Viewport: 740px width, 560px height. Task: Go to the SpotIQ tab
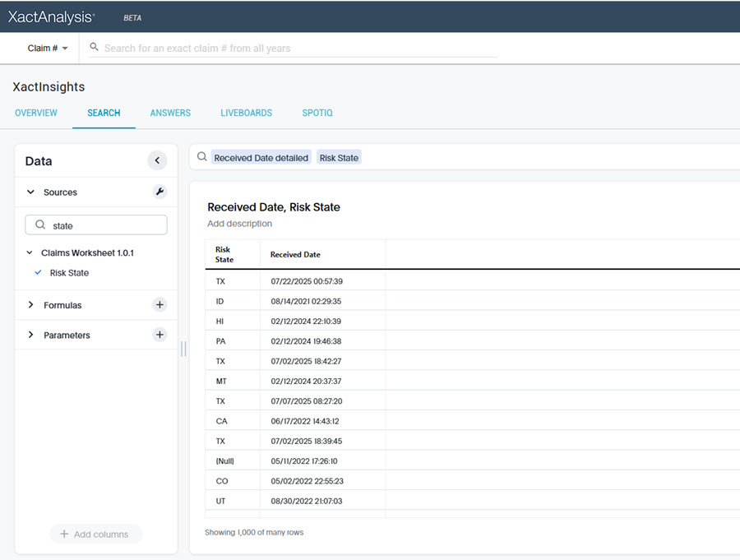pos(317,113)
